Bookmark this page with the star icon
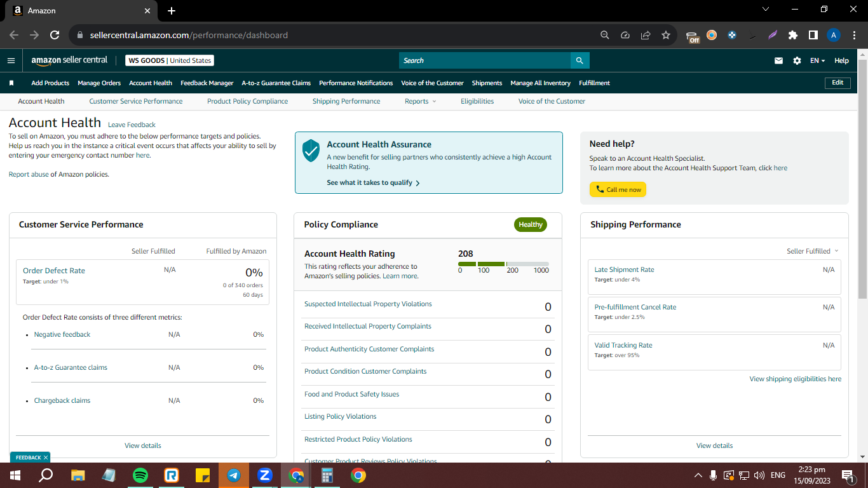Image resolution: width=868 pixels, height=488 pixels. pyautogui.click(x=665, y=35)
